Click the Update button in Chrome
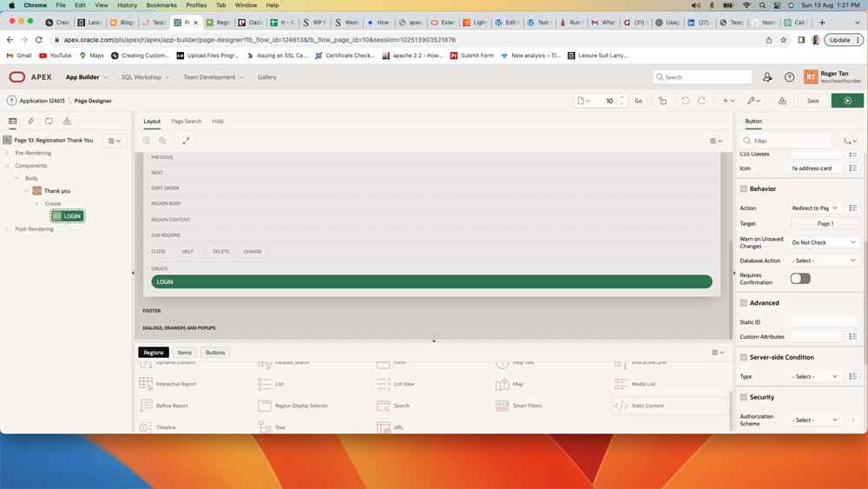Image resolution: width=868 pixels, height=489 pixels. point(844,40)
